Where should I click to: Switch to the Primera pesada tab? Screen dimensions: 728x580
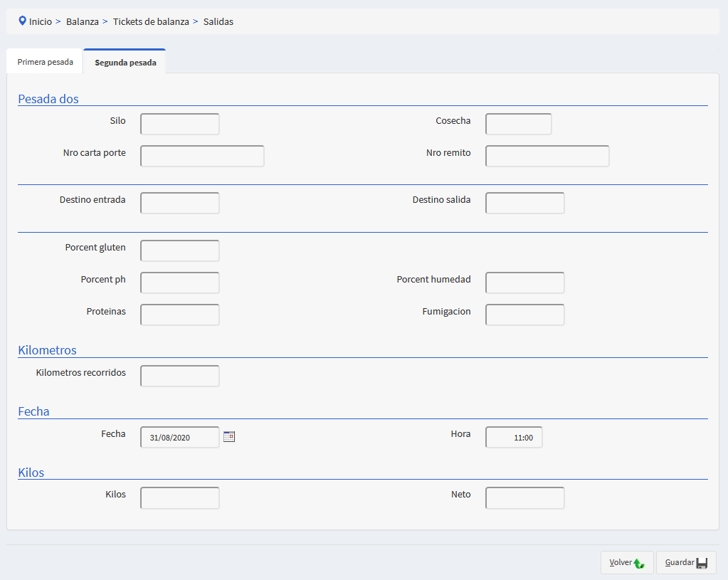click(46, 62)
